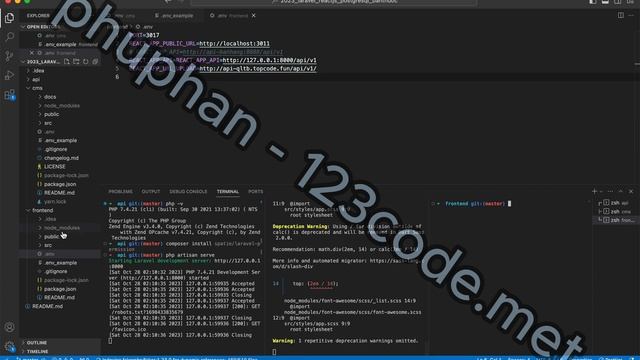
Task: Maximize the terminal panel with chevron icon
Action: [x=621, y=191]
